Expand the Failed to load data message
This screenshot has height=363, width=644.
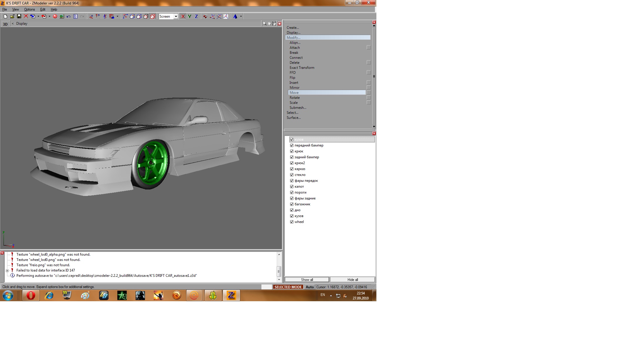click(7, 270)
